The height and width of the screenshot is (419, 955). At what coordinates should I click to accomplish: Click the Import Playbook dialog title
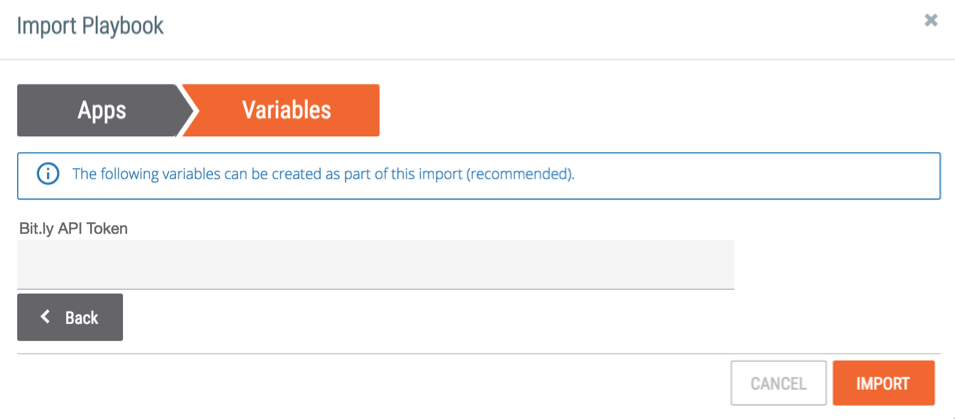[x=90, y=26]
